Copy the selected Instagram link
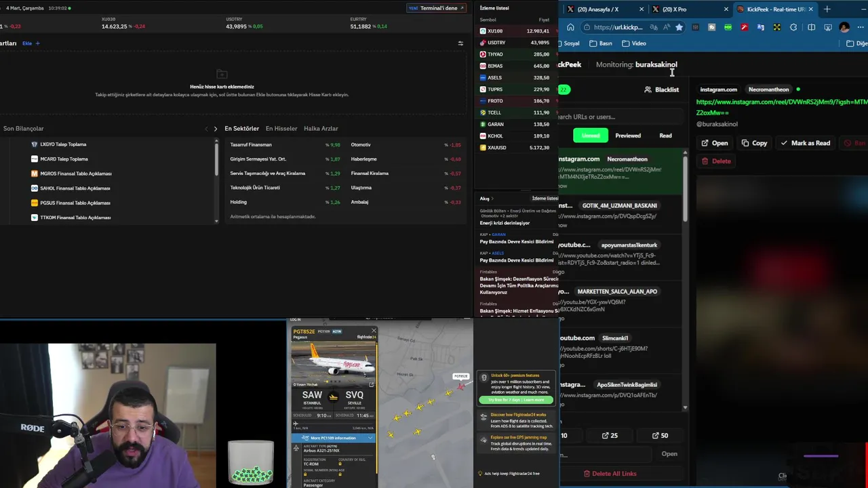The image size is (868, 488). coord(754,143)
